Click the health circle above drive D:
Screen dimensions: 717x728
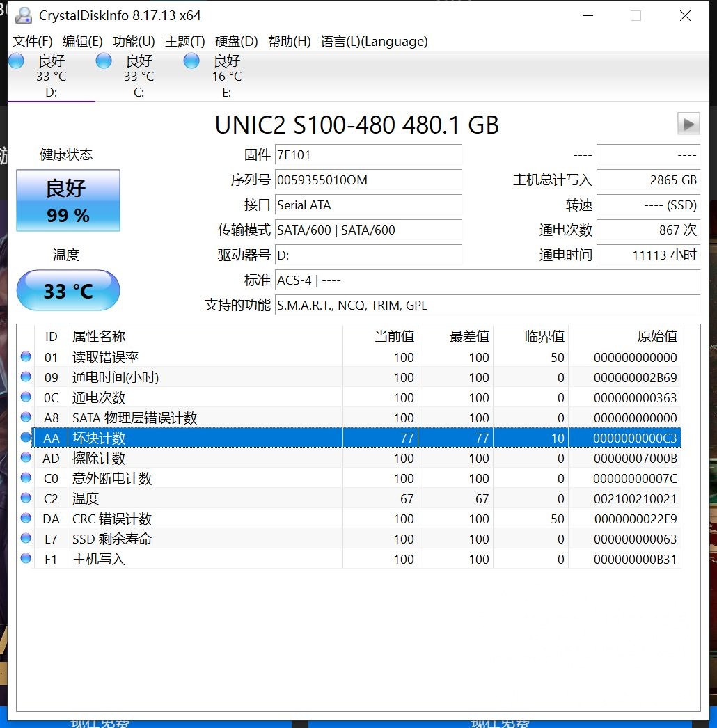16,61
